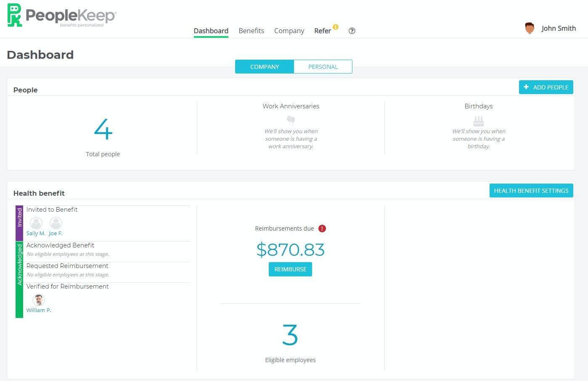Image resolution: width=588 pixels, height=381 pixels.
Task: Open HEALTH BENEFIT SETTINGS
Action: (531, 190)
